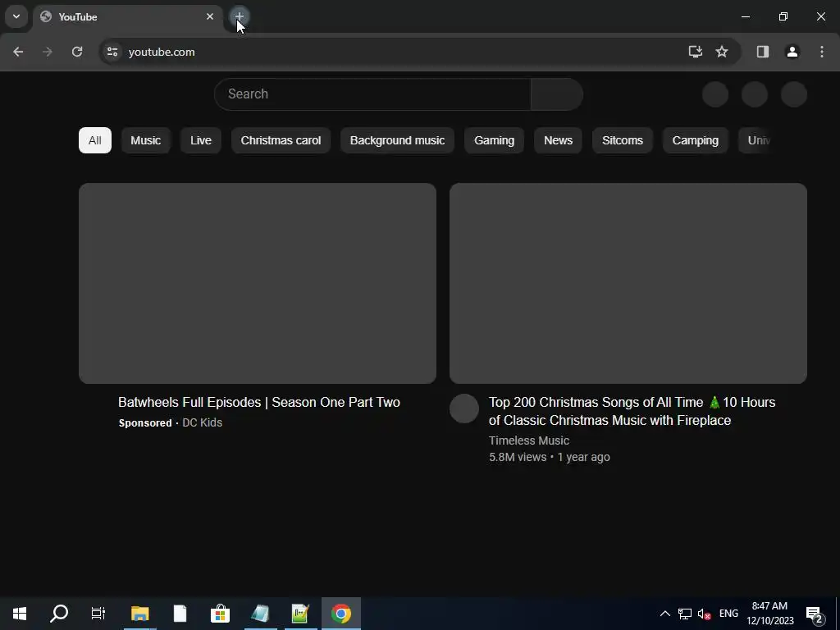Image resolution: width=840 pixels, height=630 pixels.
Task: Click the search submit button beside Search field
Action: 557,94
